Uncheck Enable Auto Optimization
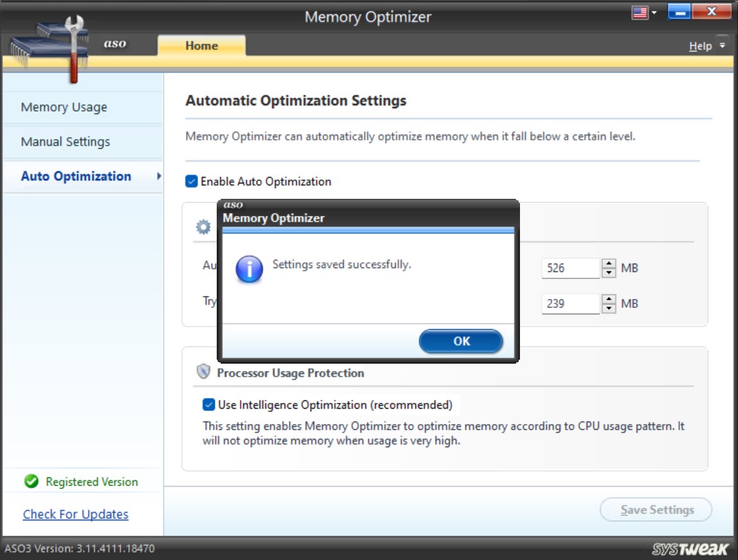 click(x=191, y=182)
